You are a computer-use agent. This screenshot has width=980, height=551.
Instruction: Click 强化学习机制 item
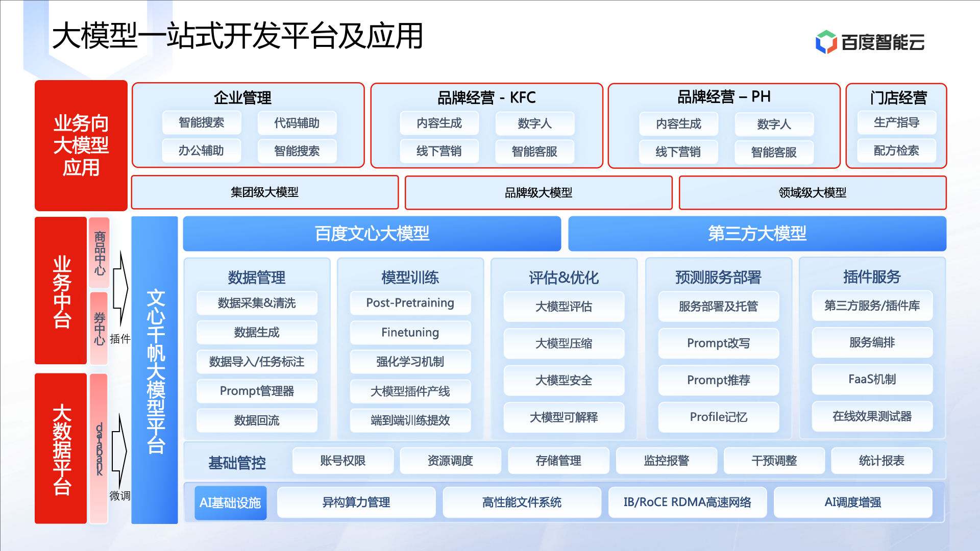pos(410,362)
